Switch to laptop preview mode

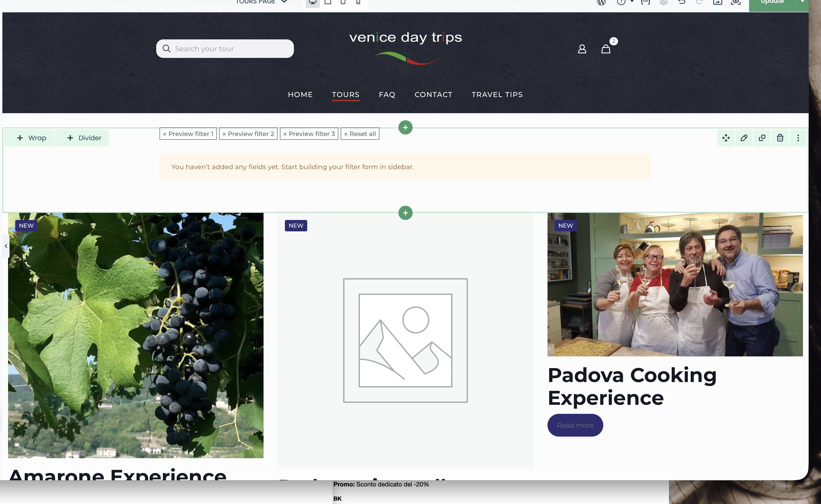[x=327, y=2]
